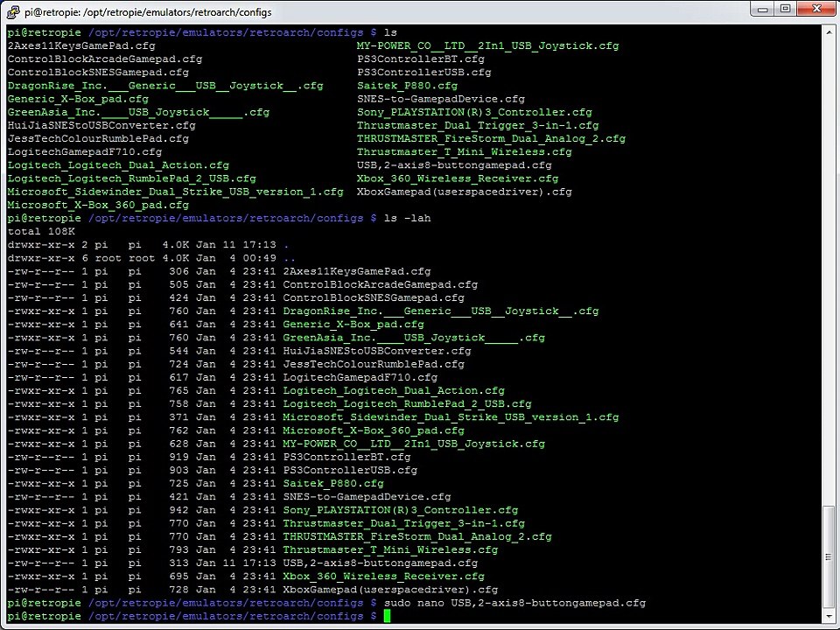Click THRUSTMASTER_FireStorm_Dual_Analog_2.cfg in ls -lah output

click(x=417, y=536)
